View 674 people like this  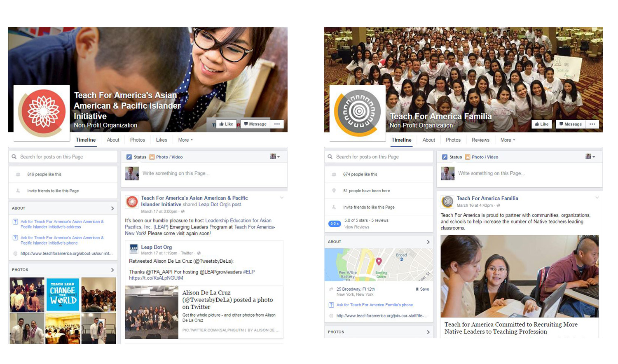(360, 175)
